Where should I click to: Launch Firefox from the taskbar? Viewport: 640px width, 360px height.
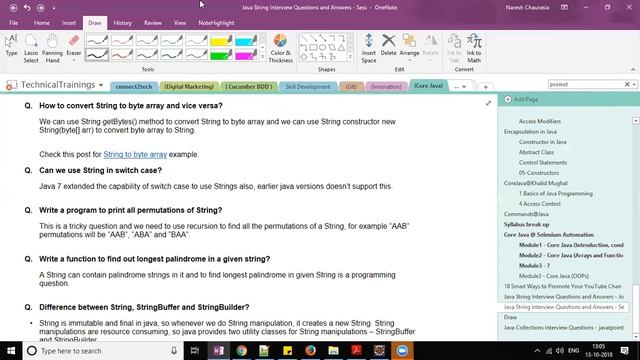coord(310,351)
